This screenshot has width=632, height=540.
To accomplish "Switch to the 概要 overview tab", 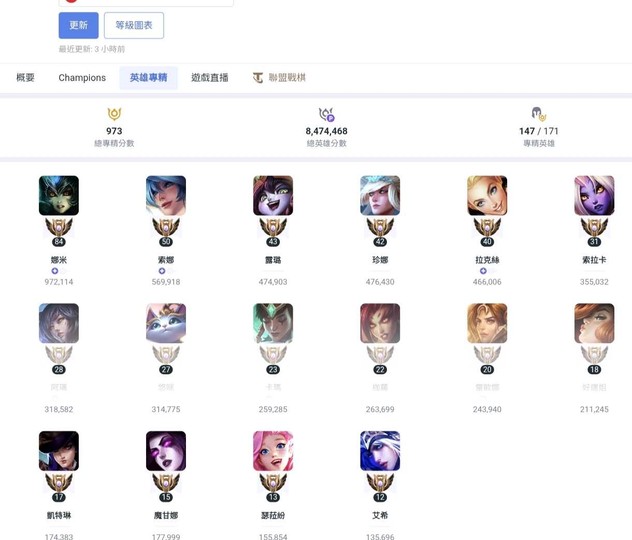I will tap(25, 78).
